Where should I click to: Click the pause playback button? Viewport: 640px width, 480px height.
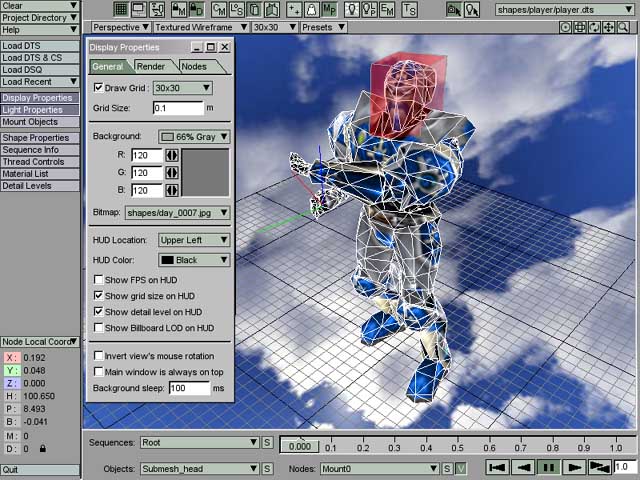[548, 467]
